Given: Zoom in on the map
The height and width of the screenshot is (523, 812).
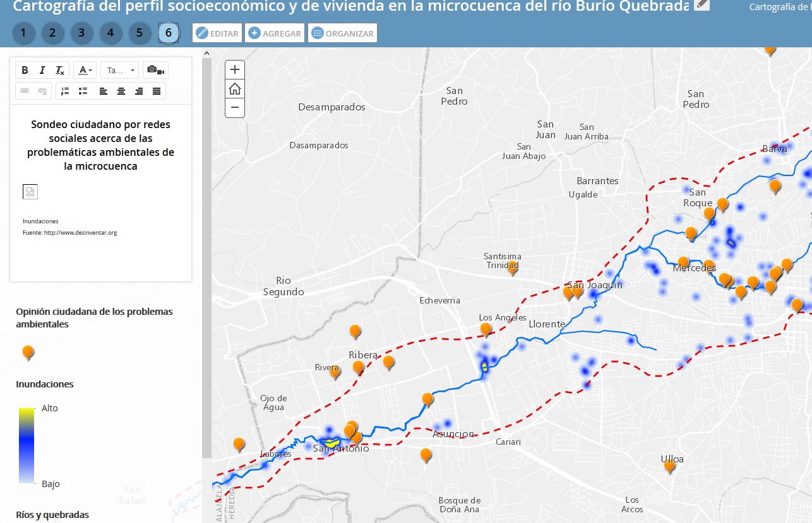Looking at the screenshot, I should click(x=235, y=69).
